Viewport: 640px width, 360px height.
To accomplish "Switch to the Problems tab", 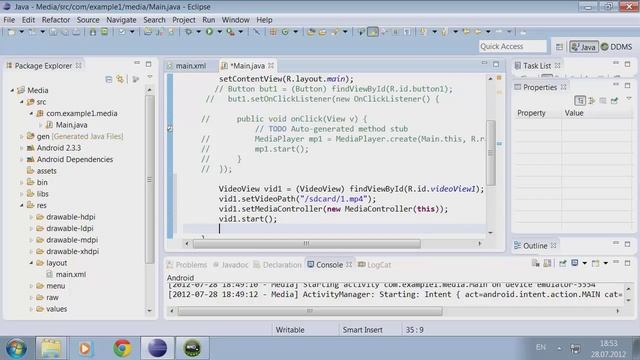I will pyautogui.click(x=187, y=264).
